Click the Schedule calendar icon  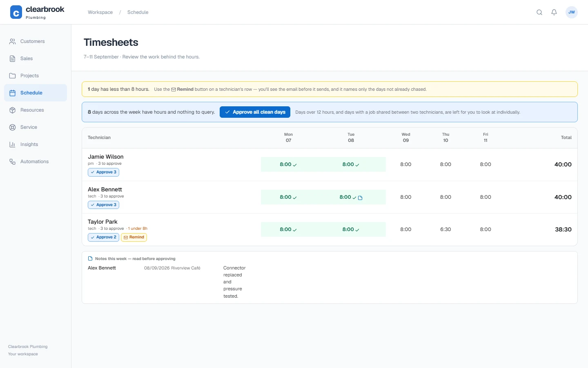(x=13, y=93)
